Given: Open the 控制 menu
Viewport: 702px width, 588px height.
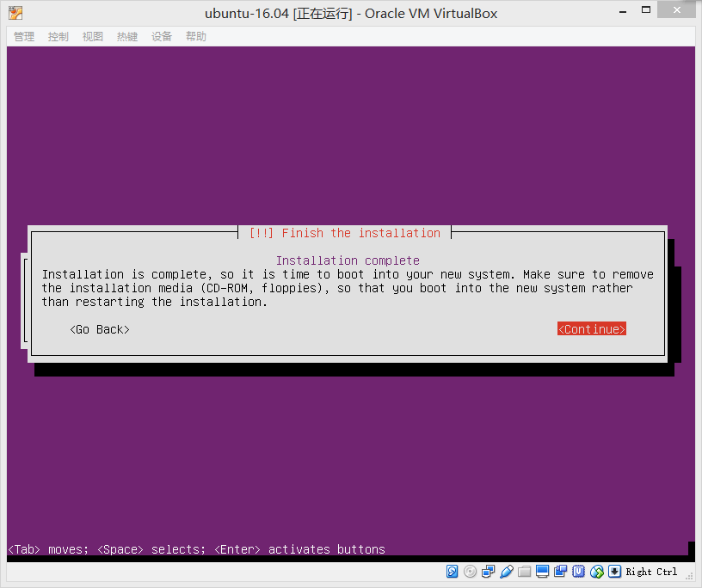Looking at the screenshot, I should coord(58,36).
